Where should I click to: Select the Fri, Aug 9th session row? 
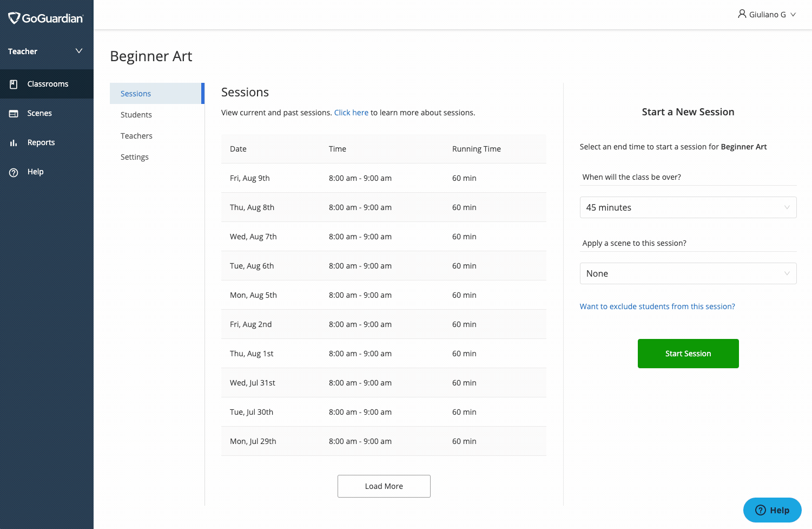pos(383,178)
